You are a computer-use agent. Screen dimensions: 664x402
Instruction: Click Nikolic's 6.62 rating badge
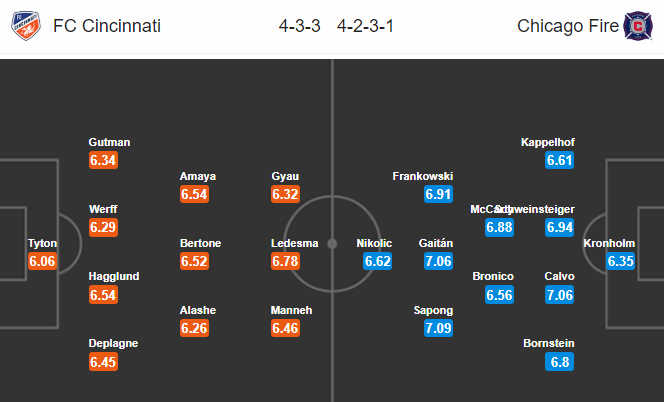pyautogui.click(x=378, y=262)
